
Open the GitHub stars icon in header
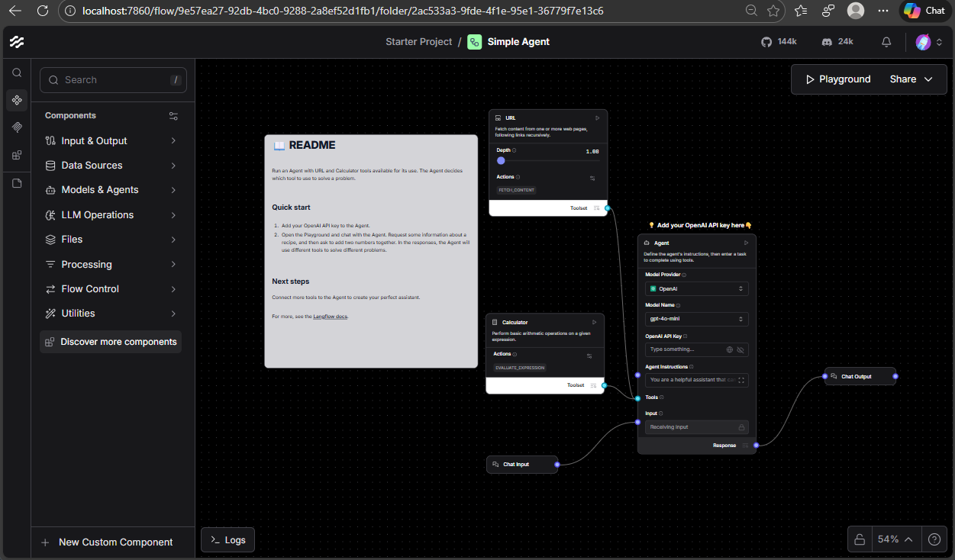click(766, 42)
